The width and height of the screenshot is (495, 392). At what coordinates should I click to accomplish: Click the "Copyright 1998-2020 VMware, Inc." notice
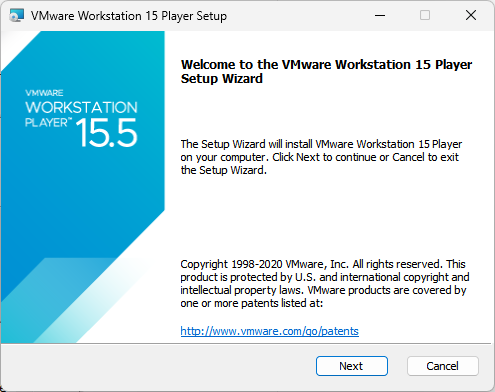pyautogui.click(x=325, y=283)
